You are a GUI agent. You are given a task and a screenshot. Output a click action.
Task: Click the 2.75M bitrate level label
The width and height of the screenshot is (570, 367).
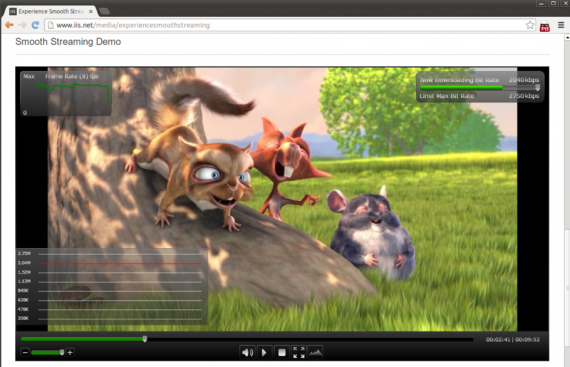tap(24, 253)
